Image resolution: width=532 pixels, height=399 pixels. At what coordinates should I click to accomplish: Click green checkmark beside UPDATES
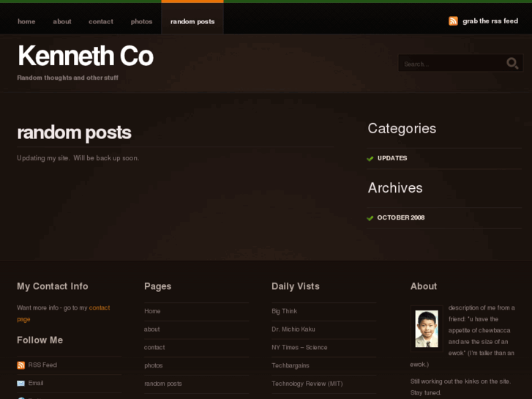point(370,159)
